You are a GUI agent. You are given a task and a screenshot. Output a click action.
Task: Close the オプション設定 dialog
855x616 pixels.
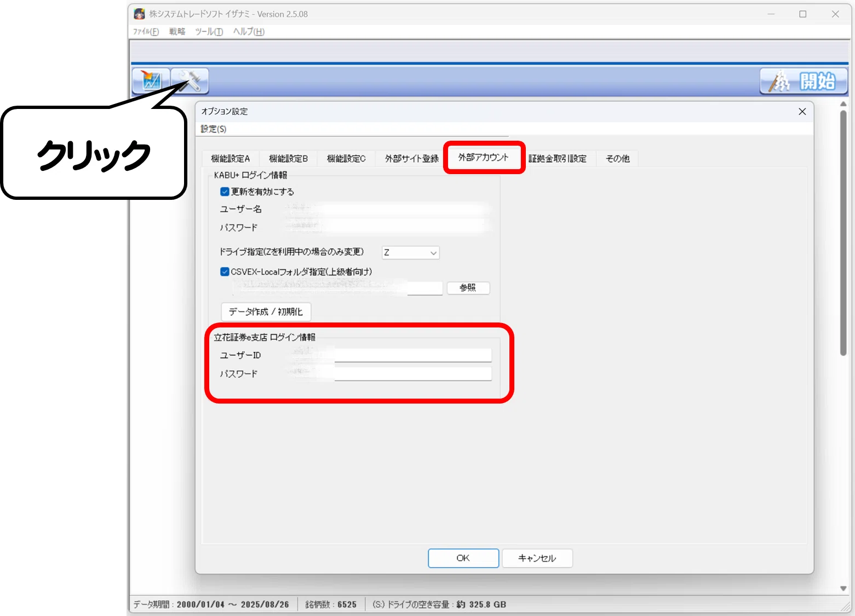pyautogui.click(x=802, y=112)
